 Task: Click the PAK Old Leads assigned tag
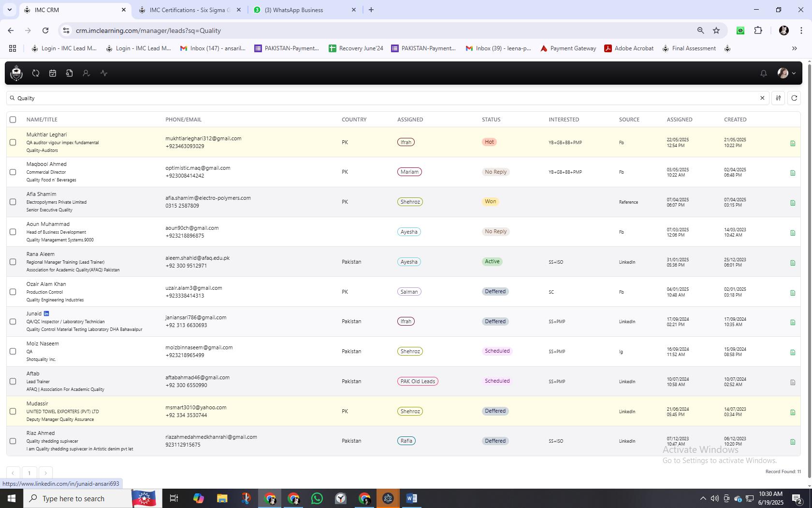click(x=418, y=381)
